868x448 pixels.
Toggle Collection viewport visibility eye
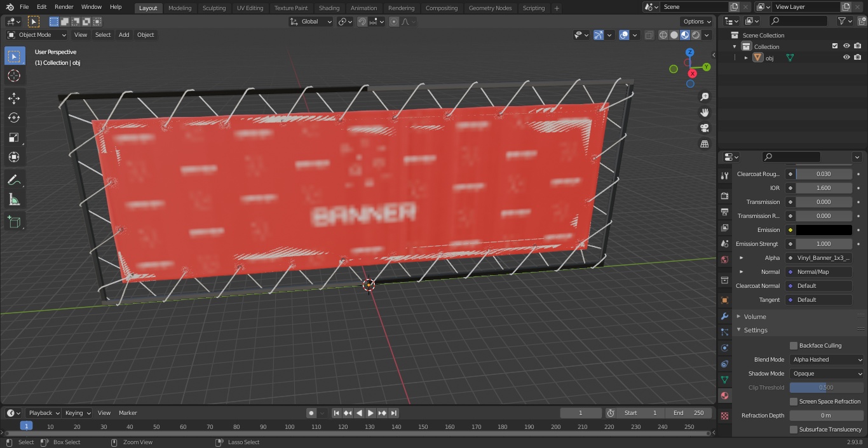coord(846,46)
